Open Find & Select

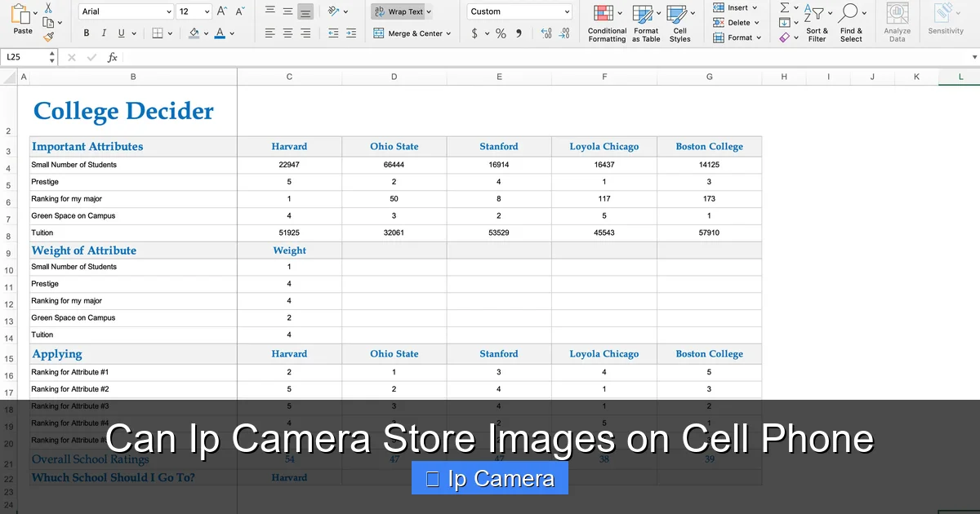coord(851,23)
